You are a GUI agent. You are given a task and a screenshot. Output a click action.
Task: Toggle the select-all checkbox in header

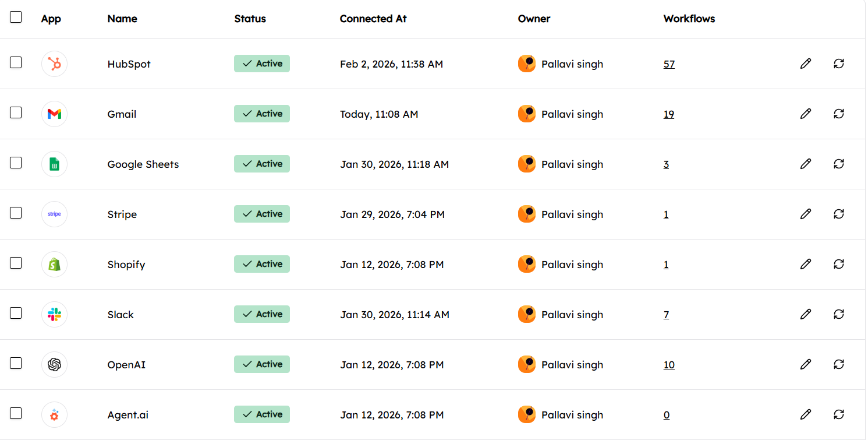(x=16, y=17)
